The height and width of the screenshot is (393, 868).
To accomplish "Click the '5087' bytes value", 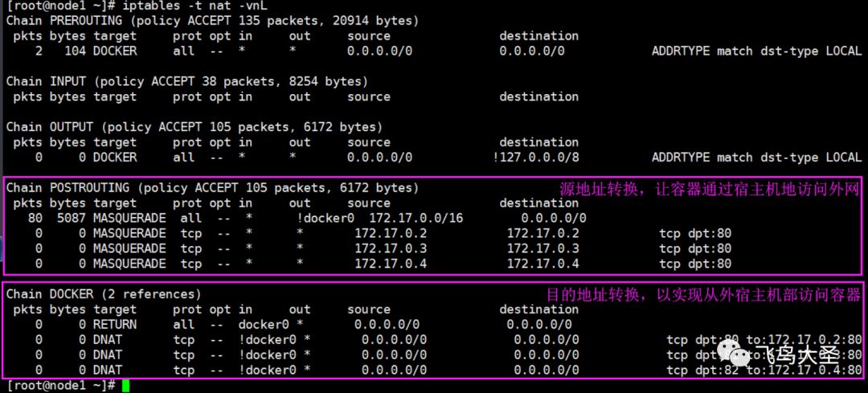I will (x=72, y=218).
